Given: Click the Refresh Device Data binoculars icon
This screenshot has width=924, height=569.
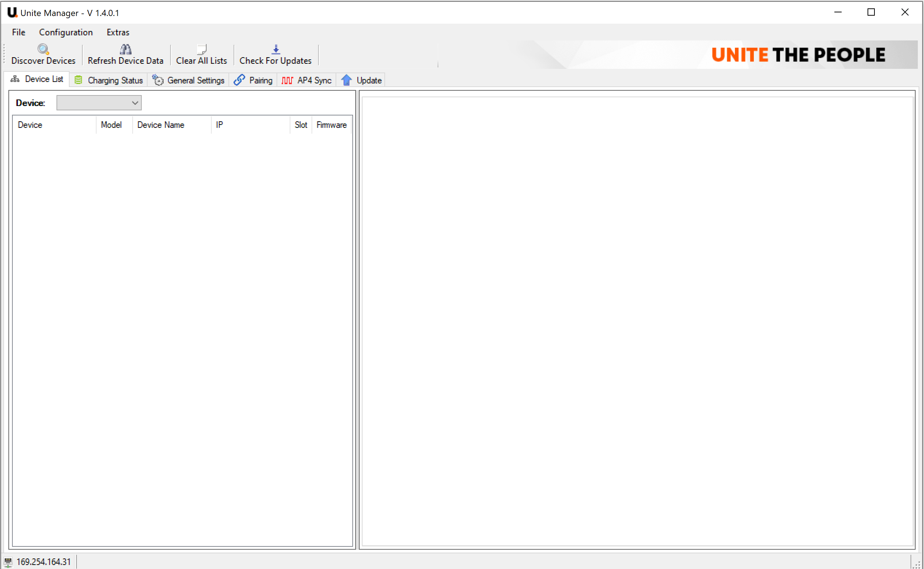Looking at the screenshot, I should click(125, 49).
